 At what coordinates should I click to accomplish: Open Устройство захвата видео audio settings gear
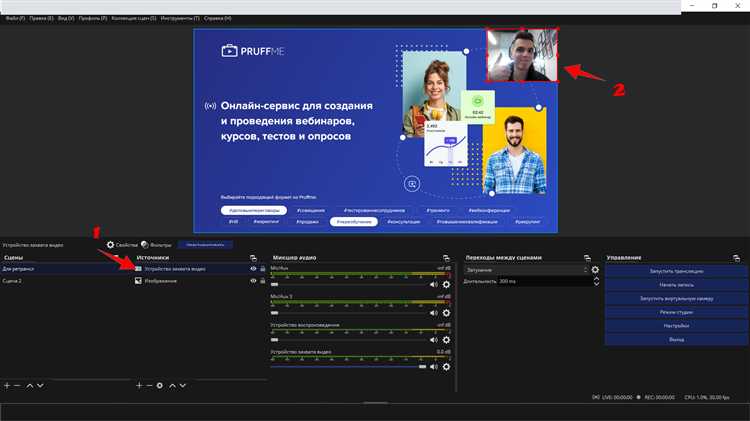(446, 367)
